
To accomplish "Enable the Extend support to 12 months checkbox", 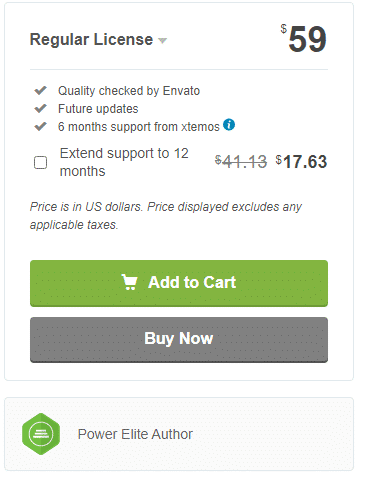I will [41, 163].
